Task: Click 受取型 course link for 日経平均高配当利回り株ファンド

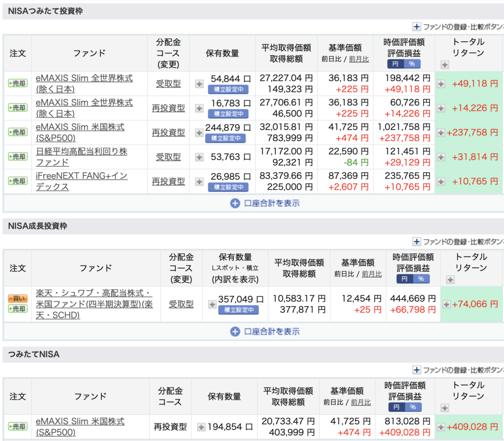Action: (168, 157)
